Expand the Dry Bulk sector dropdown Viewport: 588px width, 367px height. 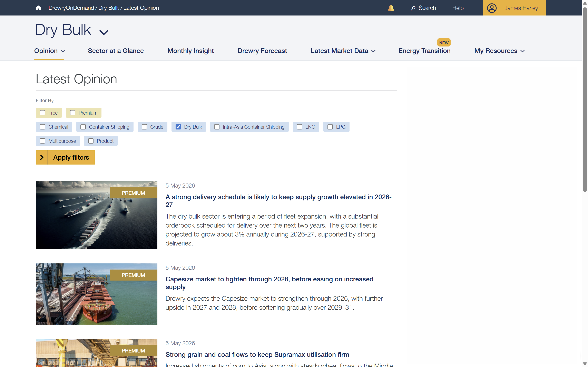click(104, 32)
